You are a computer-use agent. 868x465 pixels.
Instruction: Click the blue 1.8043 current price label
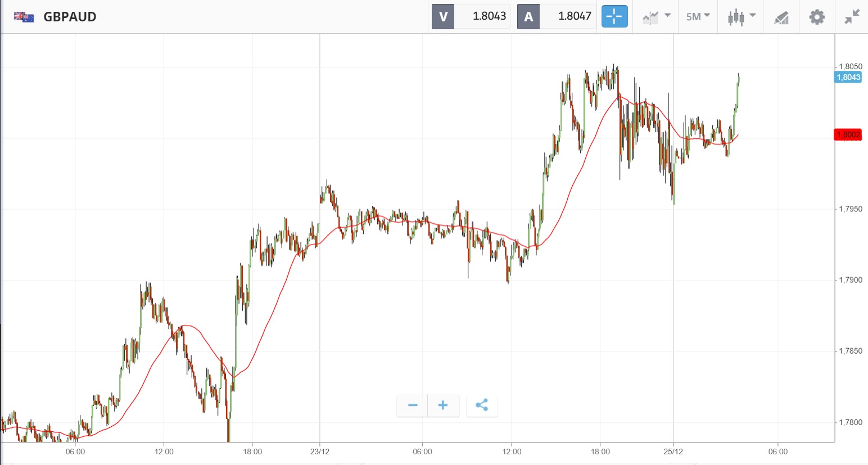point(848,77)
